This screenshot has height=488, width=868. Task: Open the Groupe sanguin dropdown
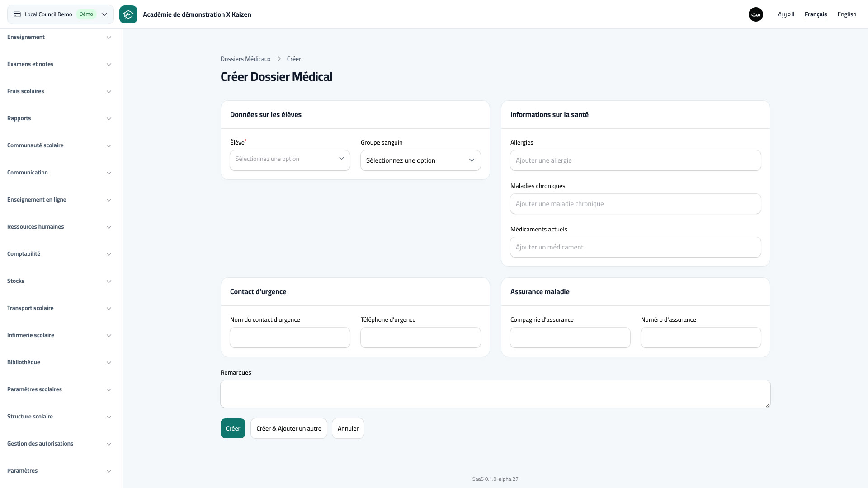(x=420, y=160)
